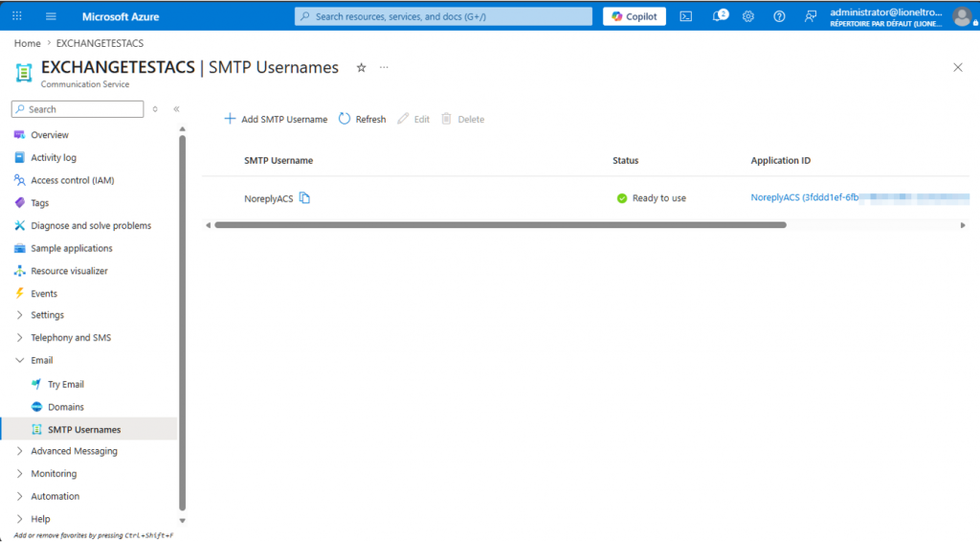Open portal settings gear icon

[x=748, y=16]
